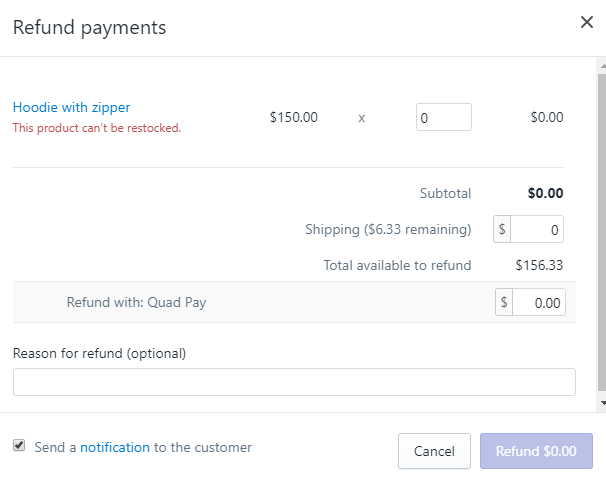
Task: Close the Refund payments dialog
Action: pyautogui.click(x=587, y=23)
